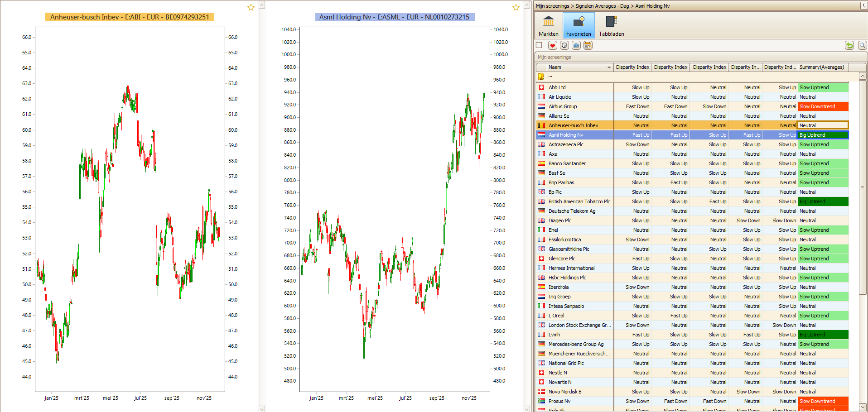Click the red heart favorites icon

coord(552,45)
